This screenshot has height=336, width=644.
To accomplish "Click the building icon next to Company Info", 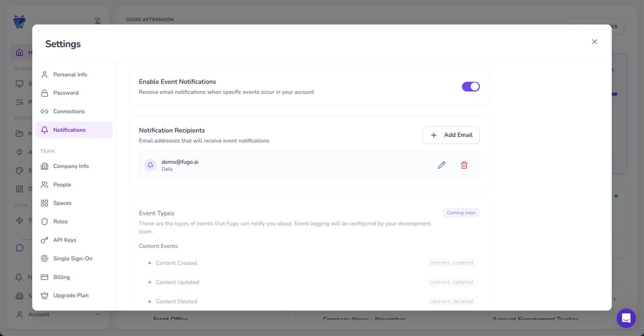I will [45, 166].
